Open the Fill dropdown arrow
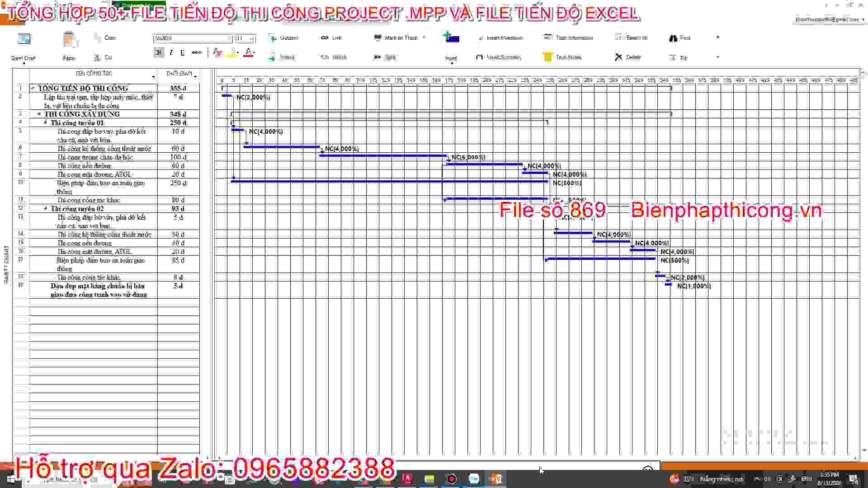 717,57
